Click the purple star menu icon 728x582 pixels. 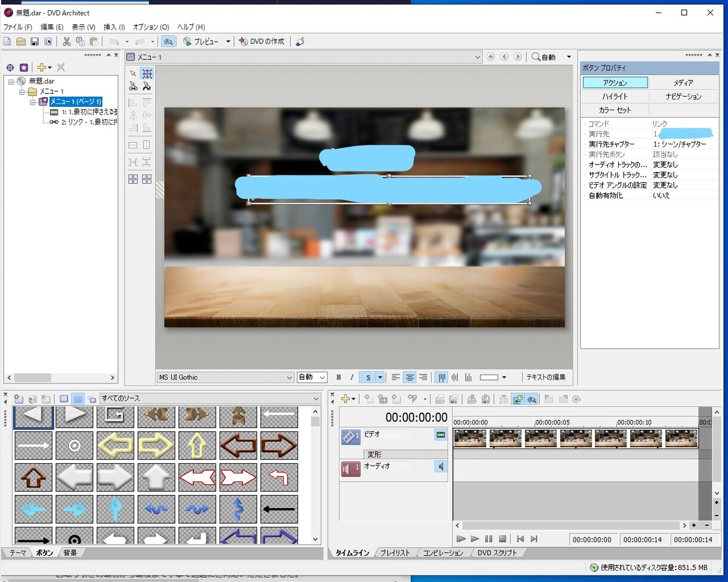click(x=24, y=67)
